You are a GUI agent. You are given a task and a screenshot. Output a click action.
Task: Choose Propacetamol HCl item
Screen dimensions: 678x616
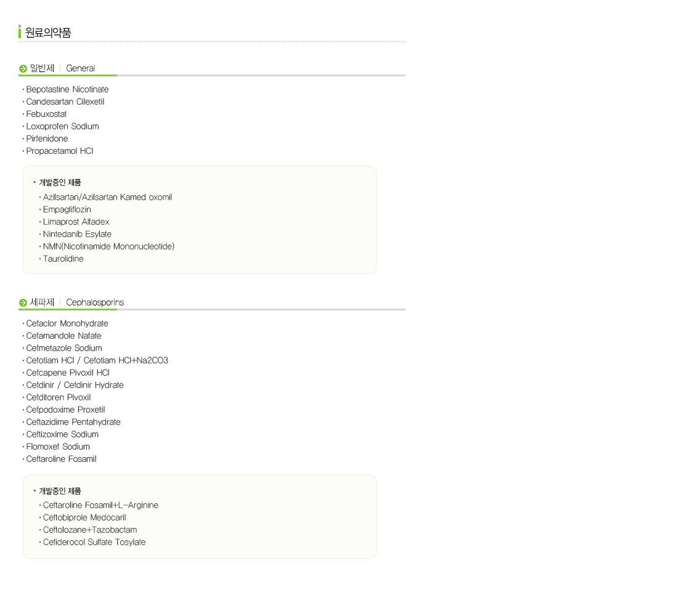[60, 151]
